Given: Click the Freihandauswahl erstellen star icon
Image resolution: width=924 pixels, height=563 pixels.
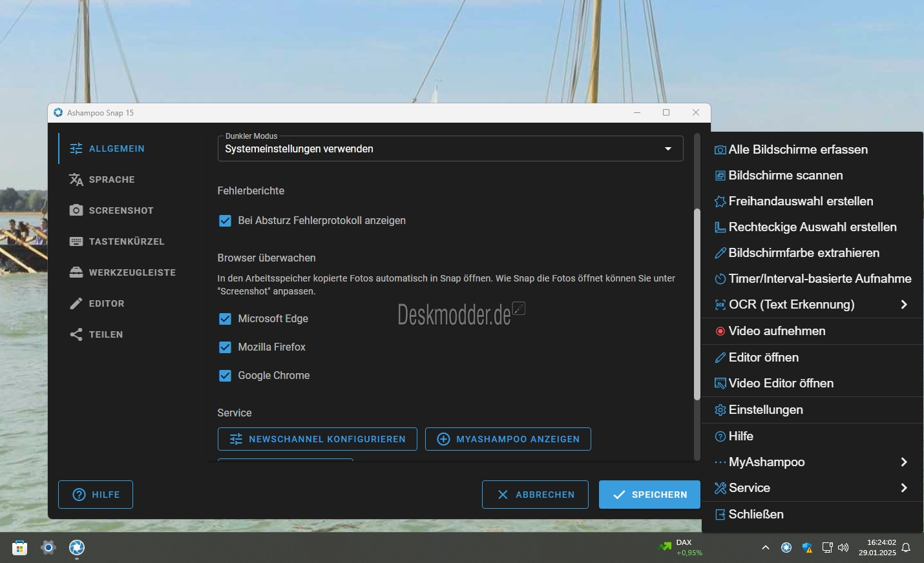Looking at the screenshot, I should click(x=720, y=201).
